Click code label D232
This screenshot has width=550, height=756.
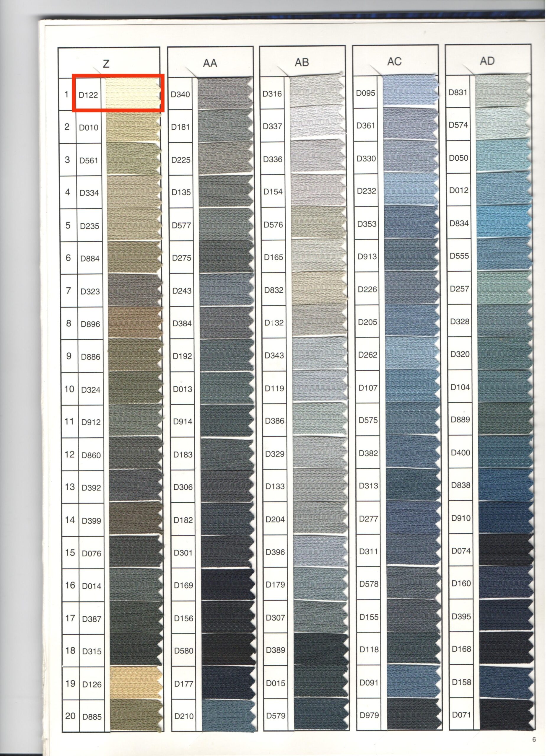pos(366,191)
